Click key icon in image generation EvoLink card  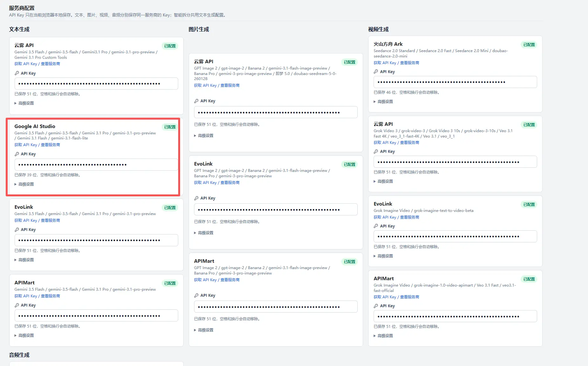click(x=196, y=198)
